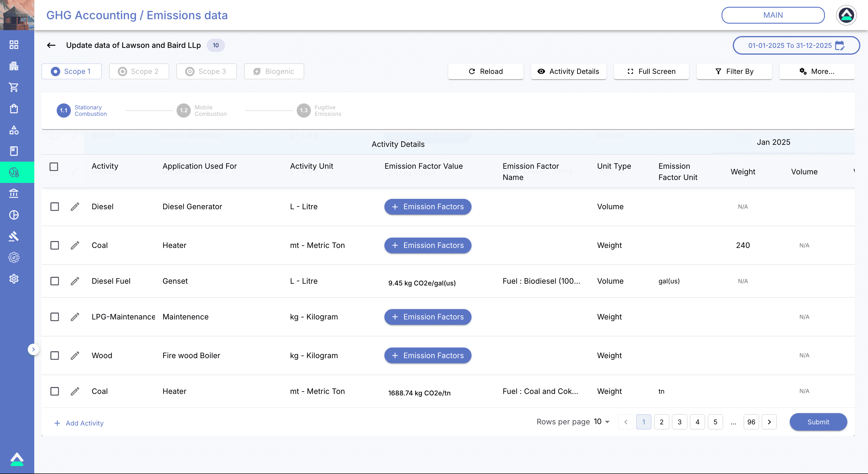Open the Rows per page dropdown
The image size is (868, 474).
tap(602, 422)
